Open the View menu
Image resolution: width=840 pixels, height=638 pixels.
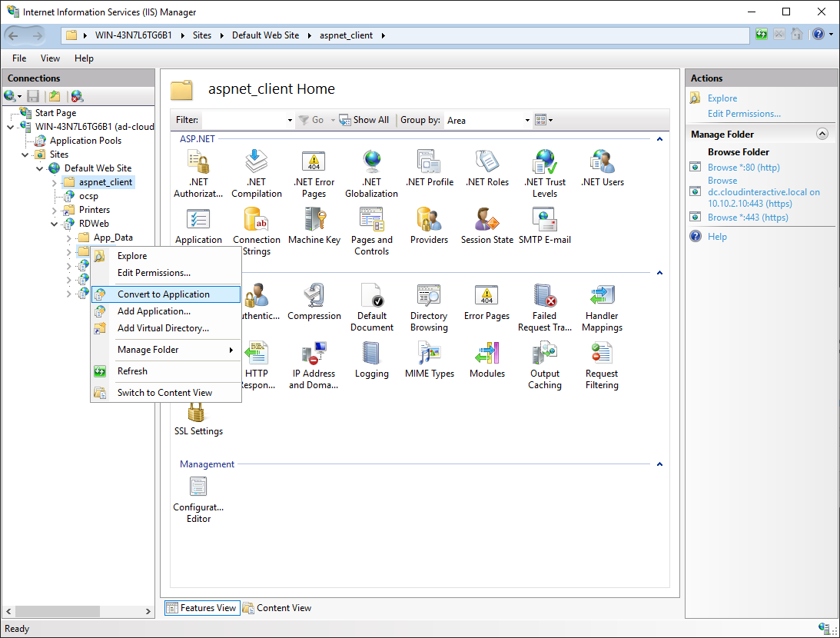click(x=51, y=58)
